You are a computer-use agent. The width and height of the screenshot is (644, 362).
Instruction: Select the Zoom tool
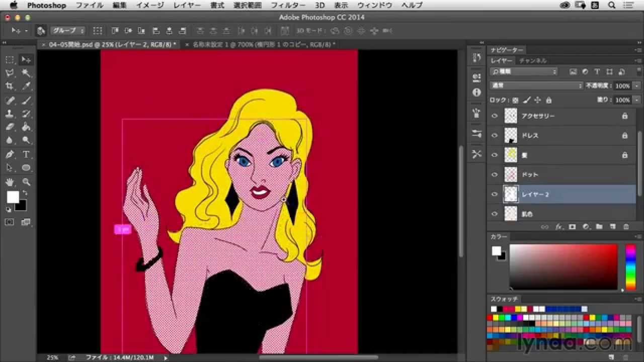[x=26, y=182]
